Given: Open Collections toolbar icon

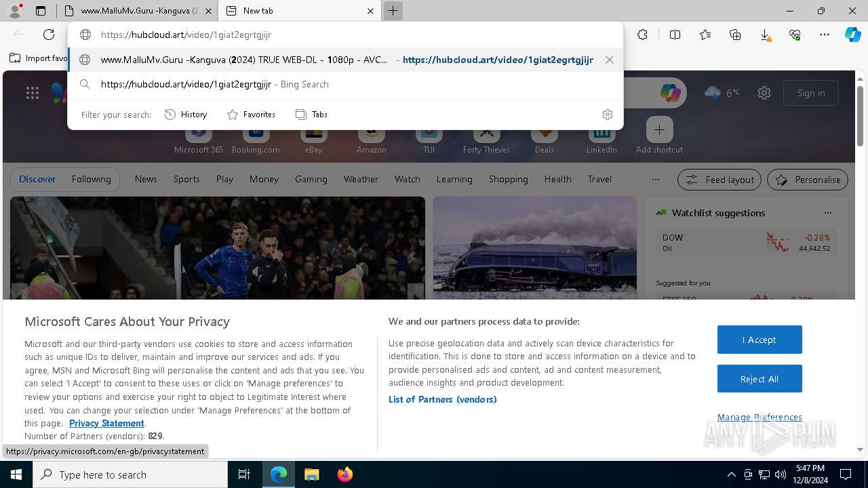Looking at the screenshot, I should click(x=735, y=35).
